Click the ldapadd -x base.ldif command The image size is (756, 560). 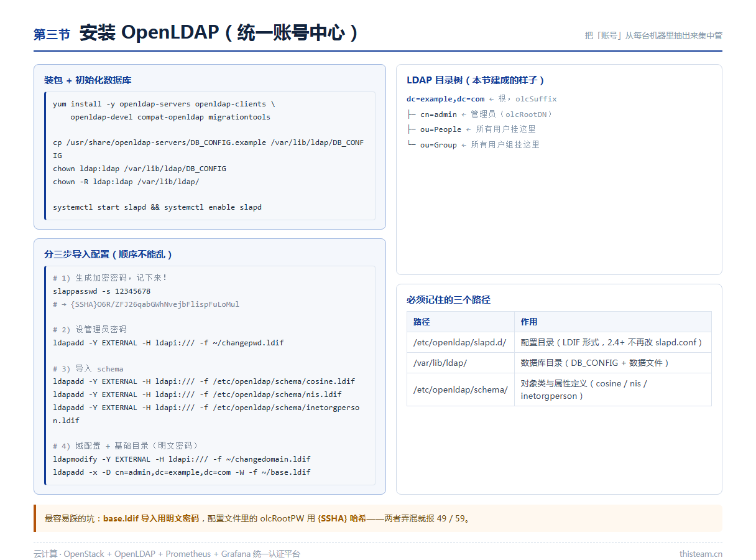tap(182, 472)
